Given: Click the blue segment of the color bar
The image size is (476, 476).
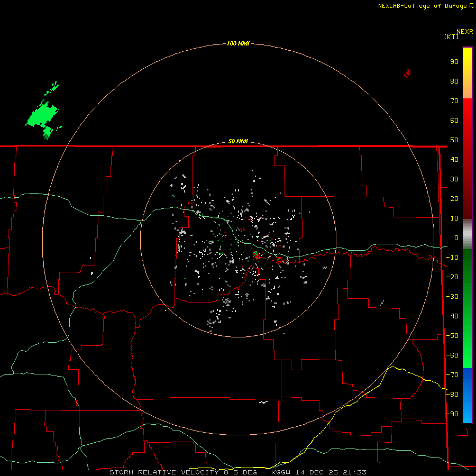Looking at the screenshot, I should pos(467,396).
